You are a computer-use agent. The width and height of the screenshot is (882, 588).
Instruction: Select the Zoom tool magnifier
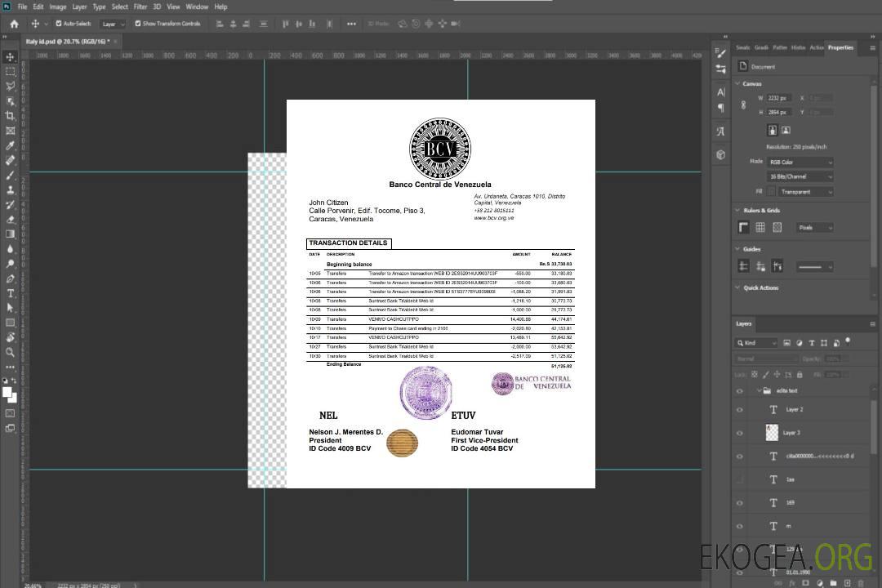click(x=11, y=353)
